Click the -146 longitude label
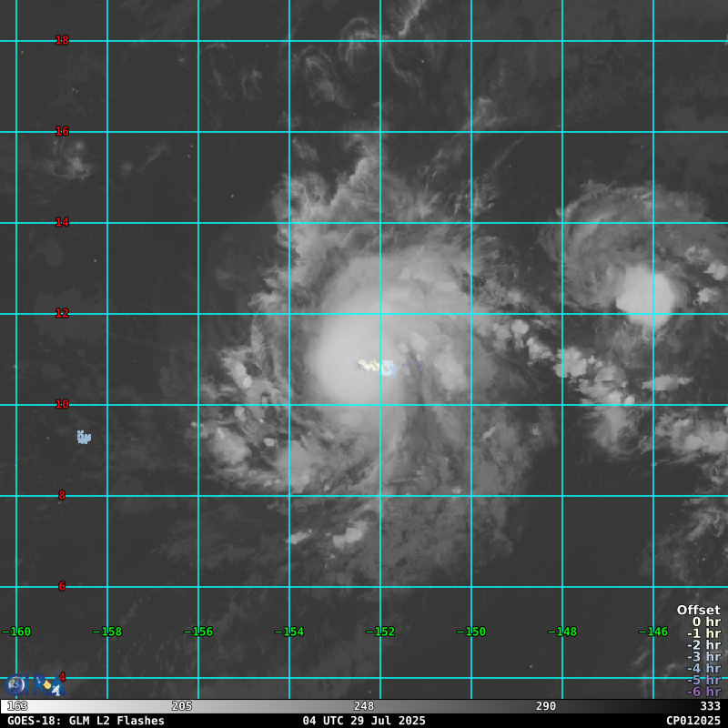The width and height of the screenshot is (728, 728). tap(653, 632)
